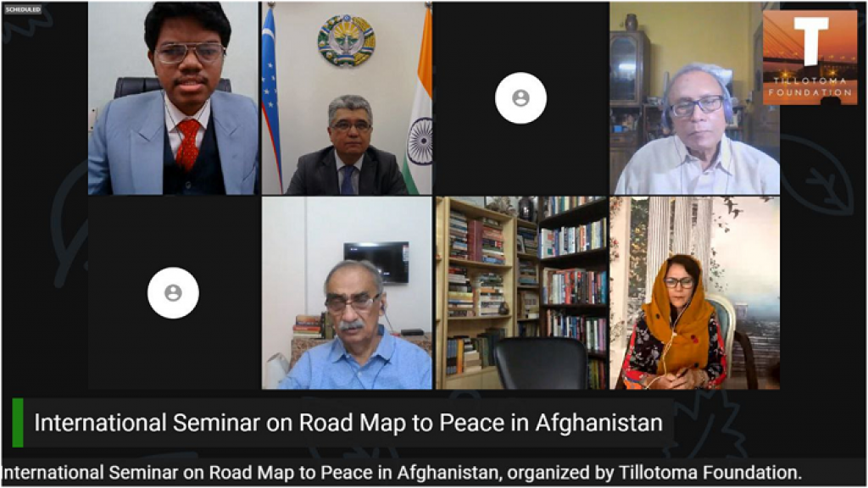Click the Indian flag in the video
Image resolution: width=868 pixels, height=488 pixels.
click(419, 100)
